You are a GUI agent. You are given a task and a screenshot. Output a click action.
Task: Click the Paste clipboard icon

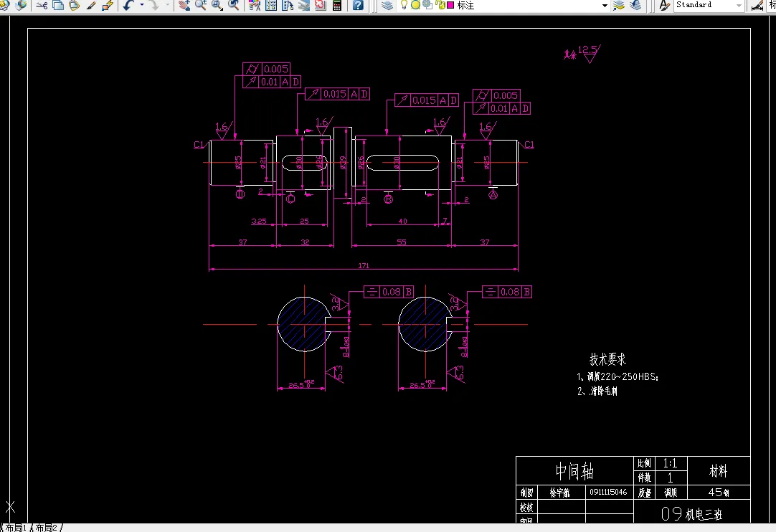[x=75, y=6]
